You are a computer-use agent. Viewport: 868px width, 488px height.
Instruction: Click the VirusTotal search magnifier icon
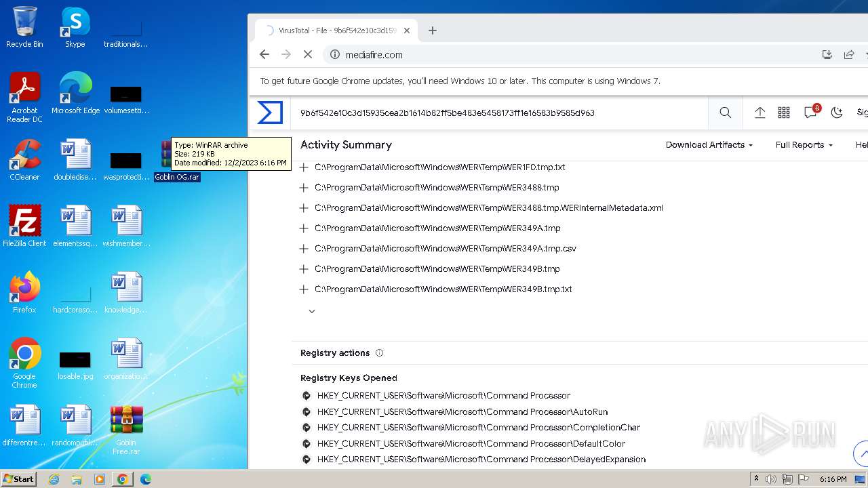726,113
